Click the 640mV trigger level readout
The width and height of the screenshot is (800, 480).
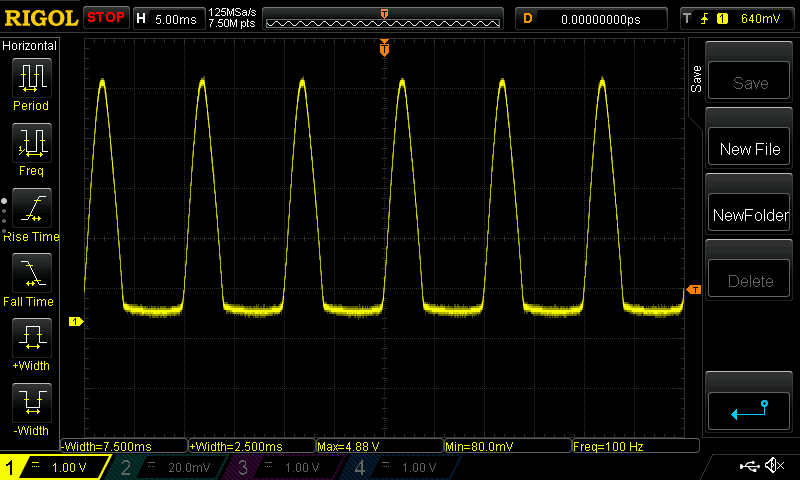pos(760,19)
